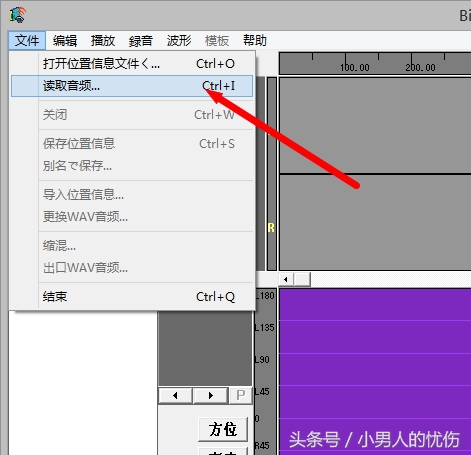Screen dimensions: 471x455
Task: Open the 编辑 menu
Action: click(65, 41)
